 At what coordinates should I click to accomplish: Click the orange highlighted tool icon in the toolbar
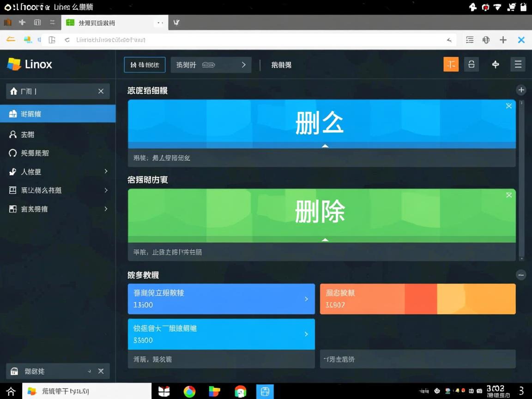coord(451,64)
